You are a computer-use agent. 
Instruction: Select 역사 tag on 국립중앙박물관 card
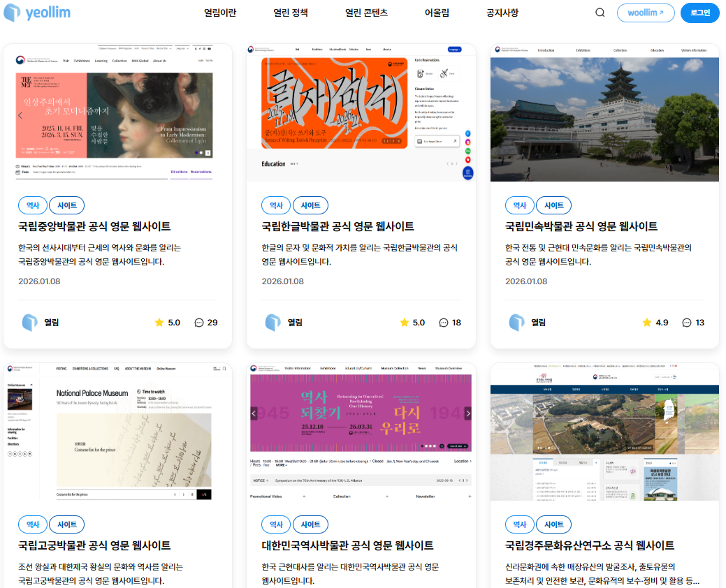click(x=33, y=205)
